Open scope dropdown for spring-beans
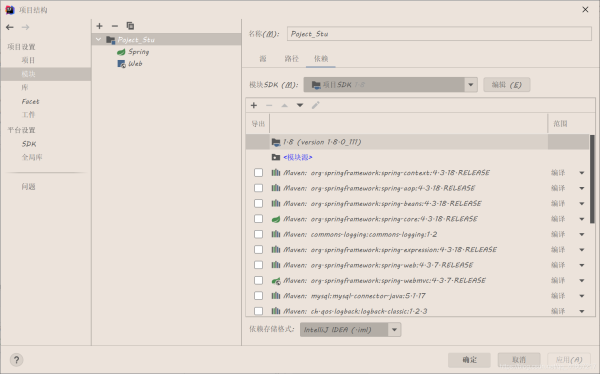Screen dimensions: 600x374 coord(582,204)
